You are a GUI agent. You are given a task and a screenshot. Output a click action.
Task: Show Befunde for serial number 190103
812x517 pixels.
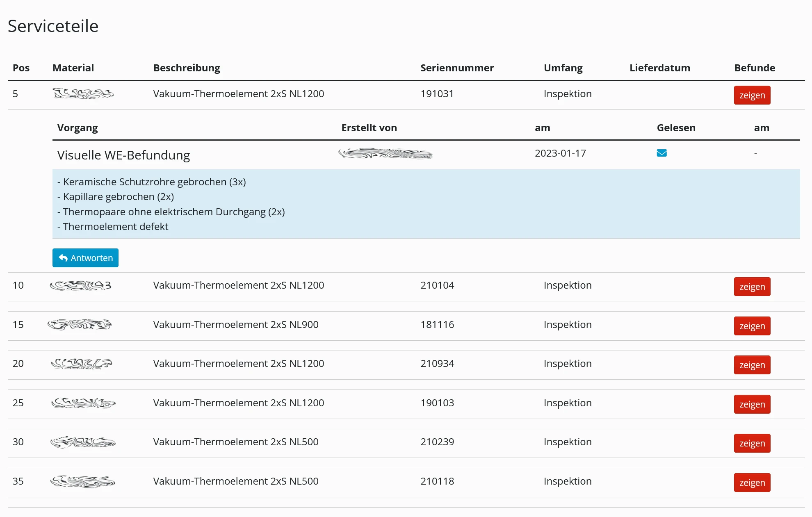click(x=752, y=404)
